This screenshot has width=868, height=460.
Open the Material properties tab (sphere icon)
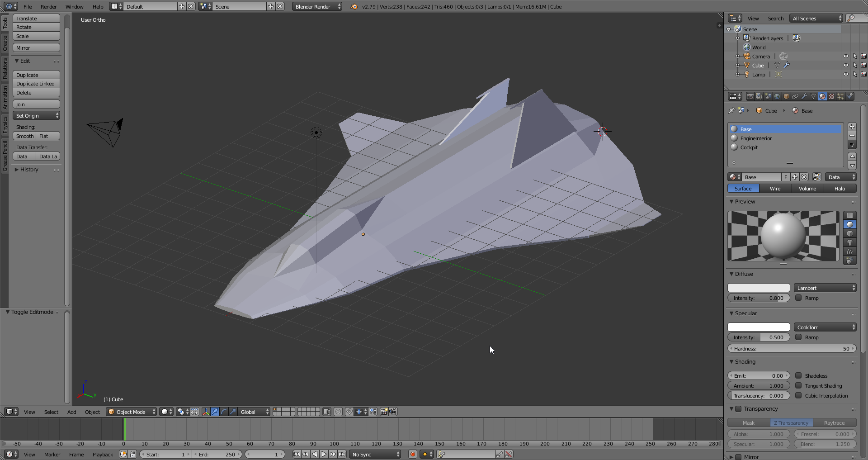pos(822,96)
